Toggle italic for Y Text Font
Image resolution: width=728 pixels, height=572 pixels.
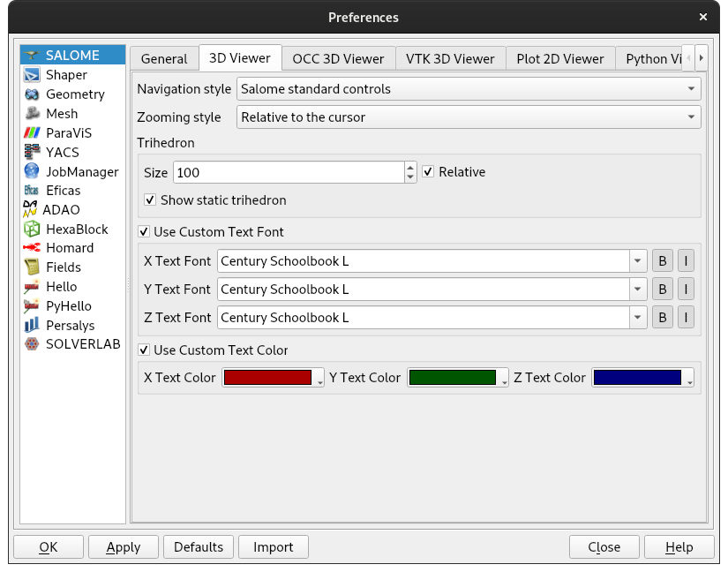(x=686, y=290)
